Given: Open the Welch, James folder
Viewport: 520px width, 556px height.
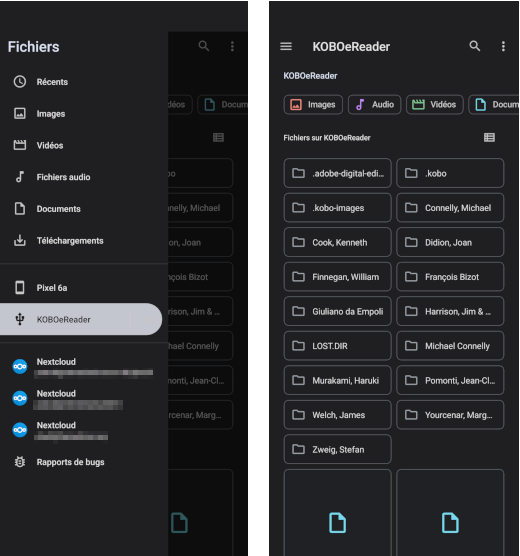Looking at the screenshot, I should click(x=337, y=415).
